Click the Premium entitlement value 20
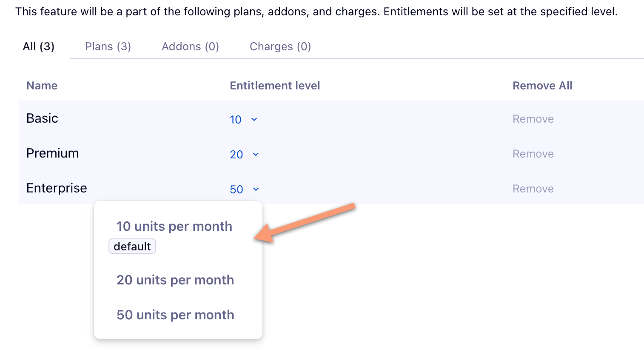Viewport: 644px width, 350px height. tap(237, 155)
